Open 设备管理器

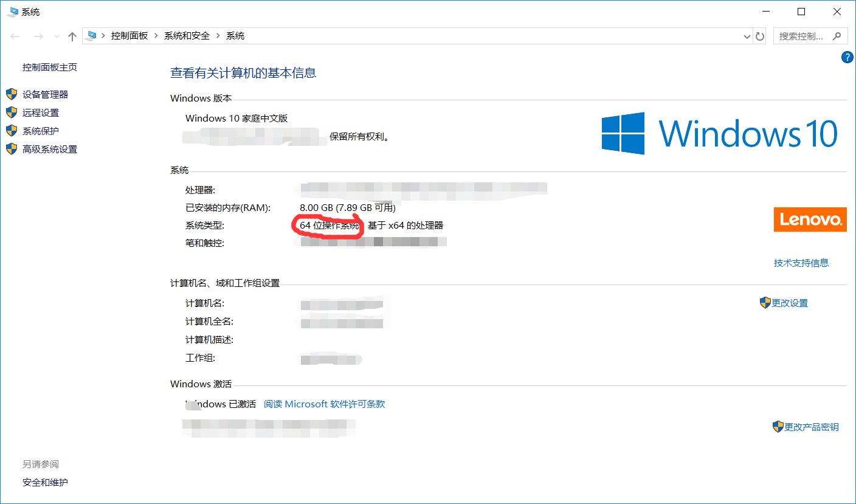pyautogui.click(x=45, y=94)
